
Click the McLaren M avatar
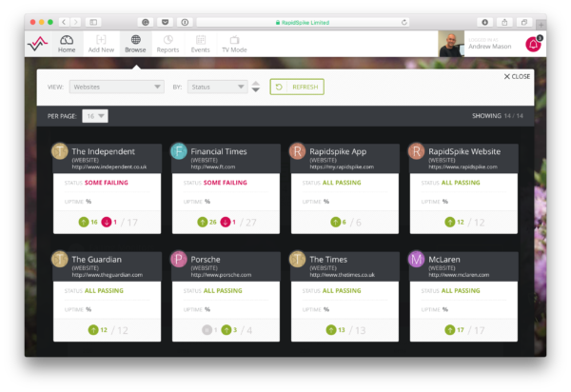coord(417,259)
